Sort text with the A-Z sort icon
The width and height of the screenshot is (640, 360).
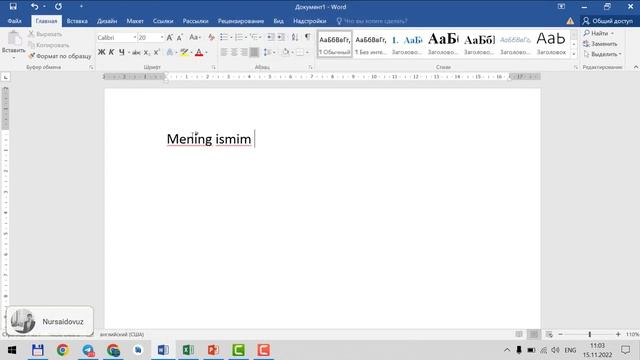295,37
